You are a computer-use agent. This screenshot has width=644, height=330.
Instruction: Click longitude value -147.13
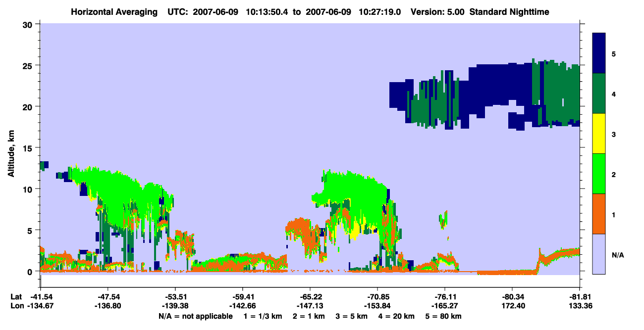[x=310, y=306]
